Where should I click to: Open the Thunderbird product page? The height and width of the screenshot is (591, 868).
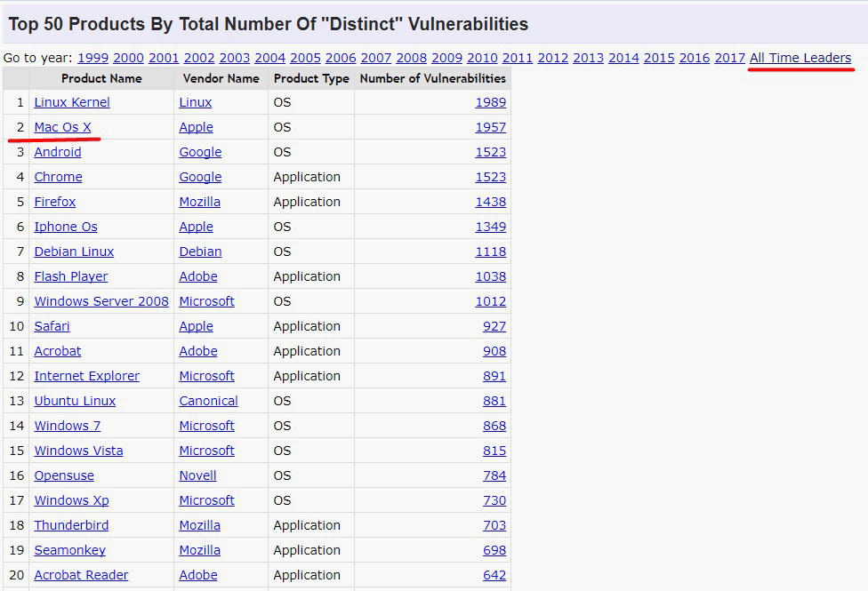pyautogui.click(x=70, y=525)
